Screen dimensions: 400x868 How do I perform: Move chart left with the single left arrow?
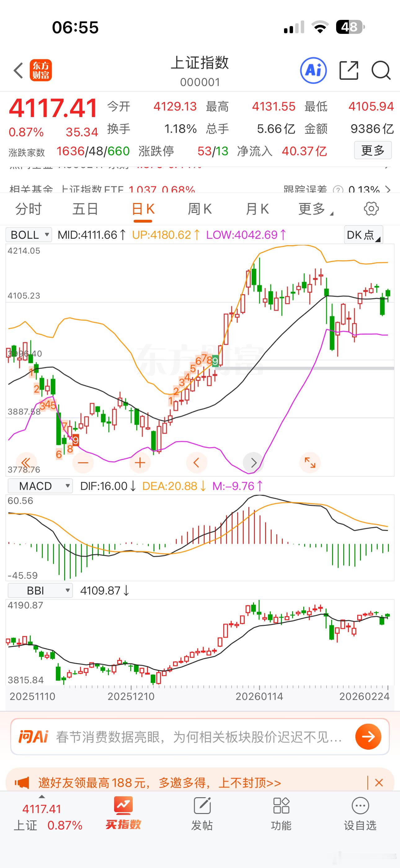tap(197, 462)
